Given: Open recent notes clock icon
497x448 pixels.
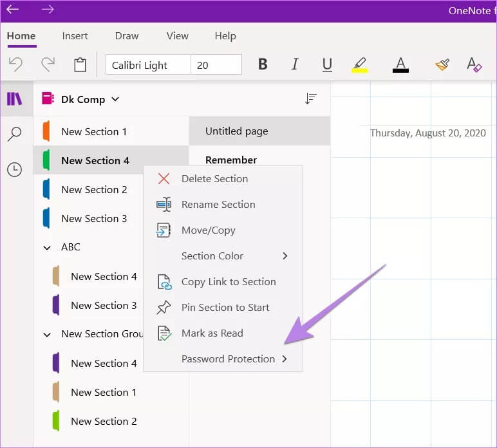Looking at the screenshot, I should pos(14,169).
